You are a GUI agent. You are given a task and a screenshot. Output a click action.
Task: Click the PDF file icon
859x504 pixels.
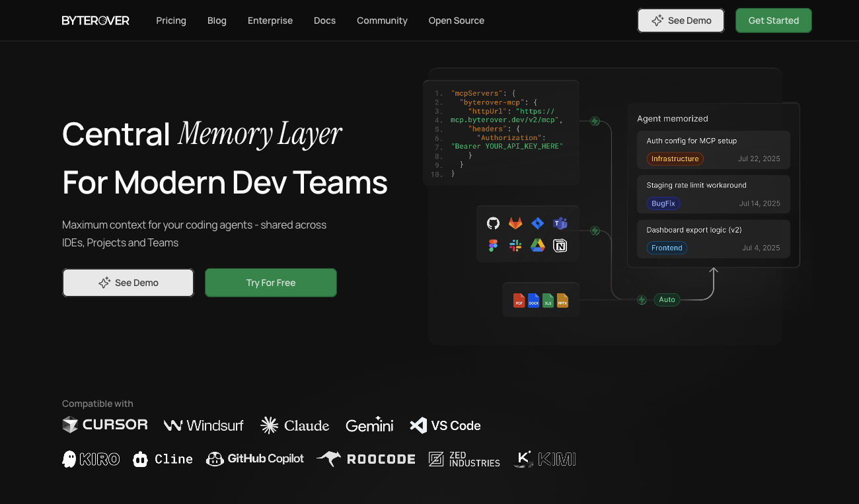519,300
